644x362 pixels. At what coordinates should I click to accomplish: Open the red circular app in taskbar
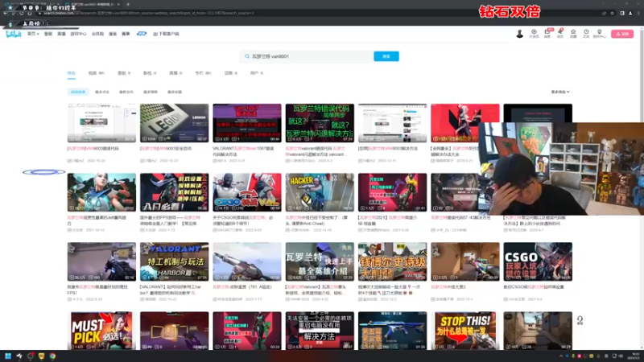[31, 356]
